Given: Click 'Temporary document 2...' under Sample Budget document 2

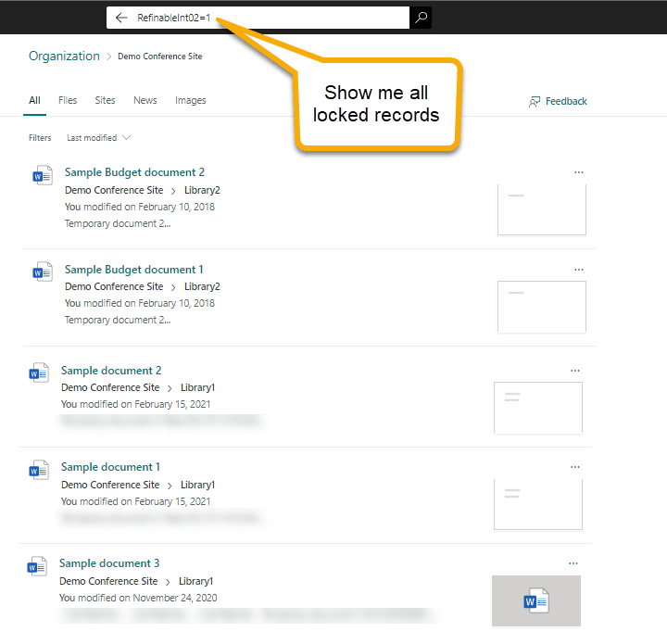Looking at the screenshot, I should (118, 223).
